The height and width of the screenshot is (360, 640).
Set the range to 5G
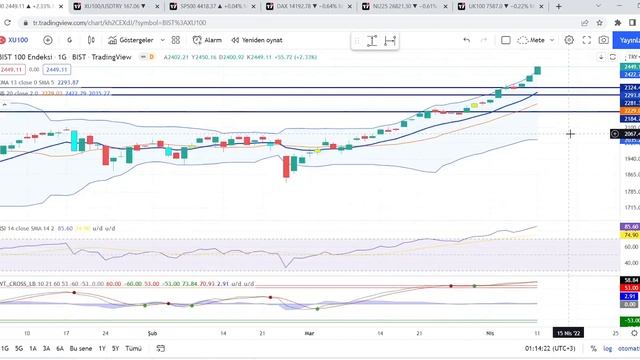pos(19,349)
